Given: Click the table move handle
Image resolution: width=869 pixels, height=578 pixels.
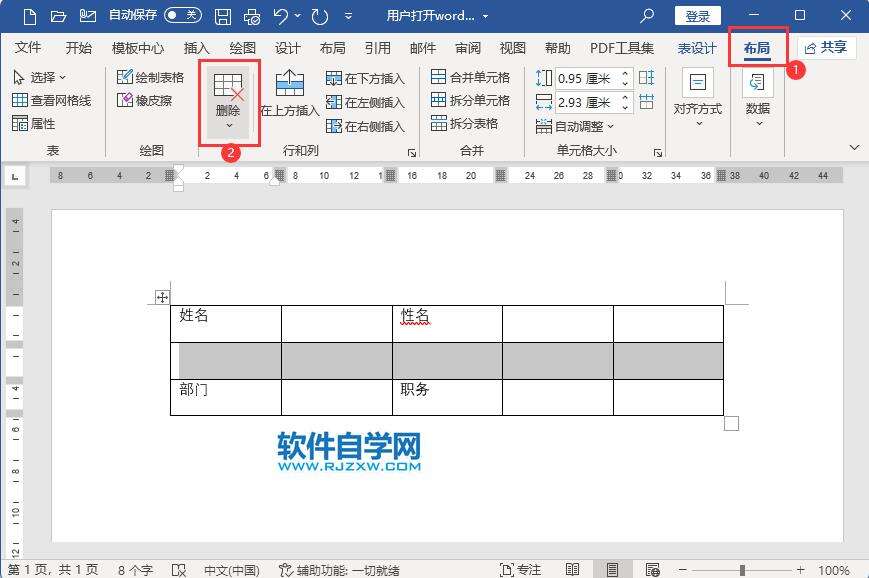Looking at the screenshot, I should (x=161, y=297).
